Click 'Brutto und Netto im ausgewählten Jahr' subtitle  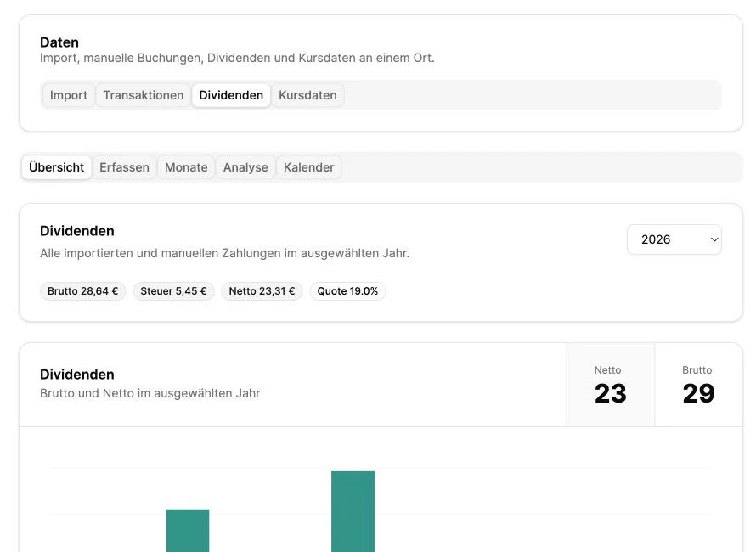click(150, 393)
